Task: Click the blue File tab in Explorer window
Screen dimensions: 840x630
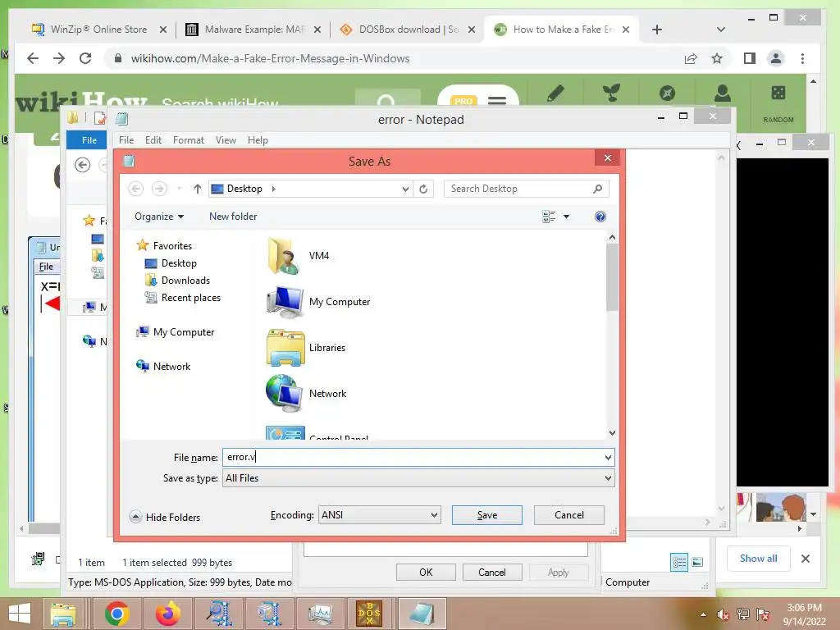Action: (x=89, y=140)
